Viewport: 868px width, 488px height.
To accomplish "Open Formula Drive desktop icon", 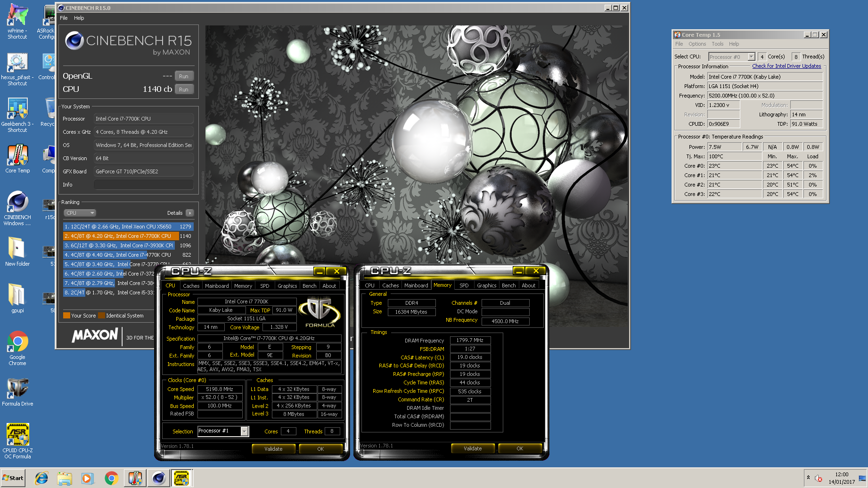I will (x=17, y=392).
